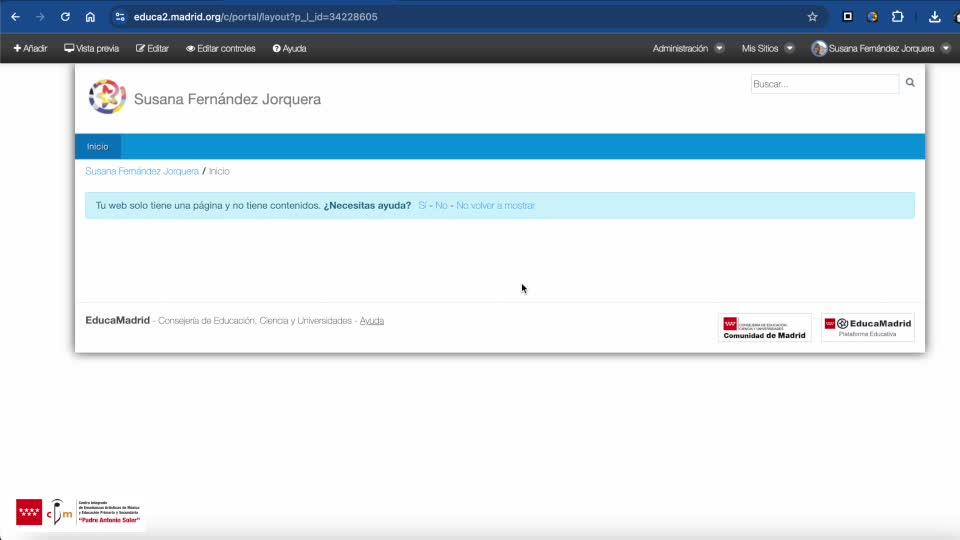The image size is (960, 540).
Task: Open Susana Fernández Jorquera user menu
Action: click(881, 48)
